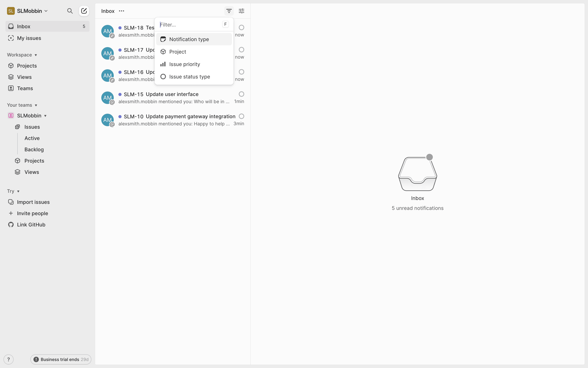Click the Workspace Projects cube icon
The image size is (588, 368).
[11, 66]
